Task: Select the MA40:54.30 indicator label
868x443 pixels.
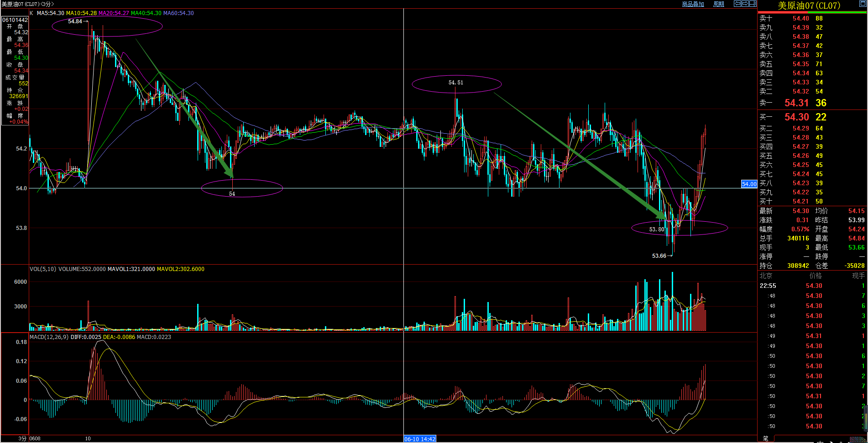Action: click(146, 13)
